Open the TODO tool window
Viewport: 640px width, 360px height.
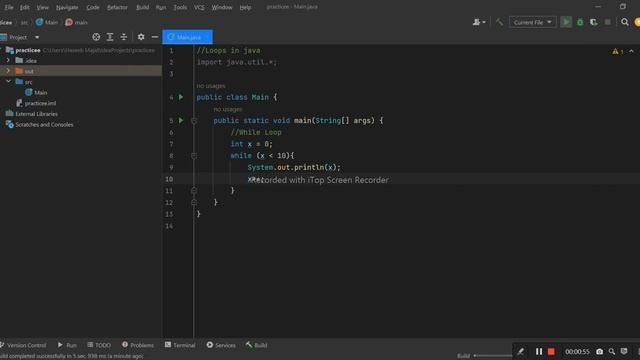(99, 345)
